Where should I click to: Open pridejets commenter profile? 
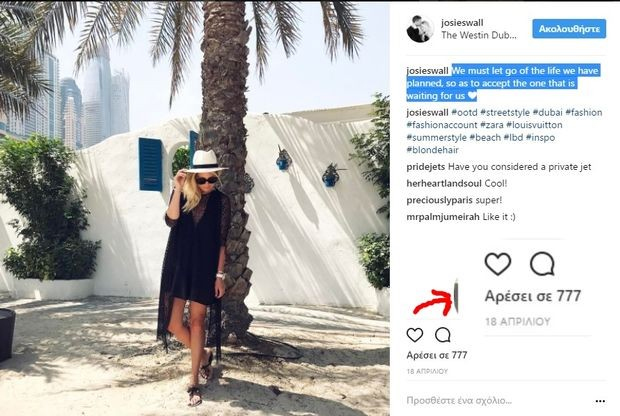[425, 167]
